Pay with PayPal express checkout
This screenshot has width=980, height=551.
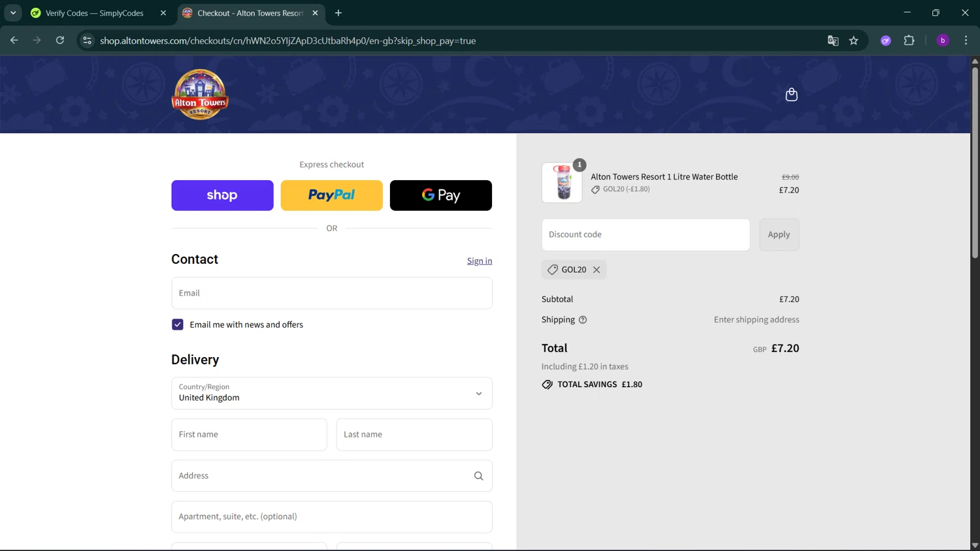332,195
